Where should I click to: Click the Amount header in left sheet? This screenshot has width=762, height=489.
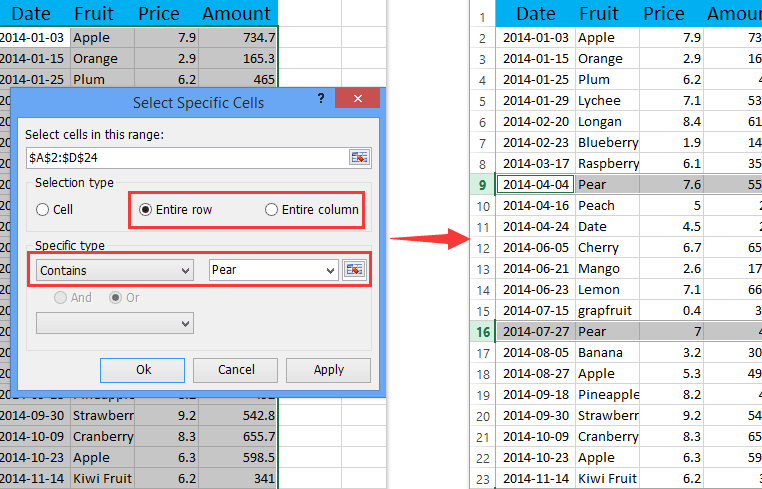(x=236, y=14)
